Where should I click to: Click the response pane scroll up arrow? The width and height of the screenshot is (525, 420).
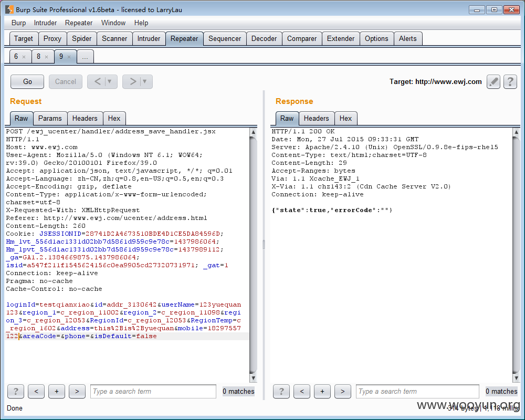coord(516,132)
